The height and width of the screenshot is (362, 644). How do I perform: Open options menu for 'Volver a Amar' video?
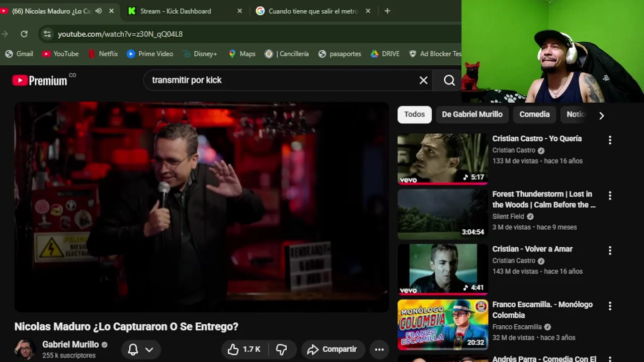pyautogui.click(x=610, y=250)
